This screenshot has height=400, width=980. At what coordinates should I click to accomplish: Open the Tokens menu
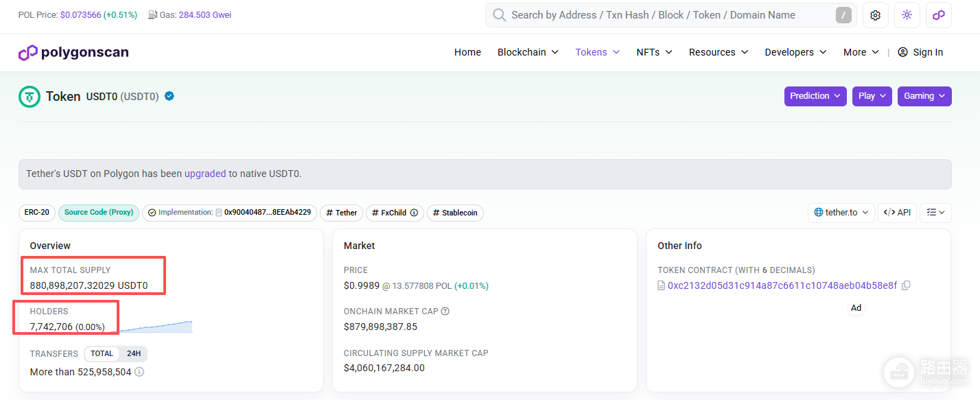click(x=598, y=52)
